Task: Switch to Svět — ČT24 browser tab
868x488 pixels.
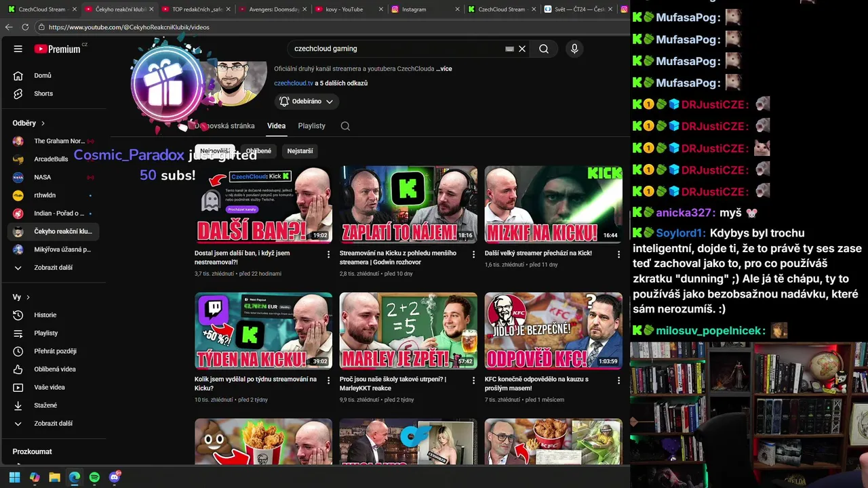Action: click(x=578, y=9)
